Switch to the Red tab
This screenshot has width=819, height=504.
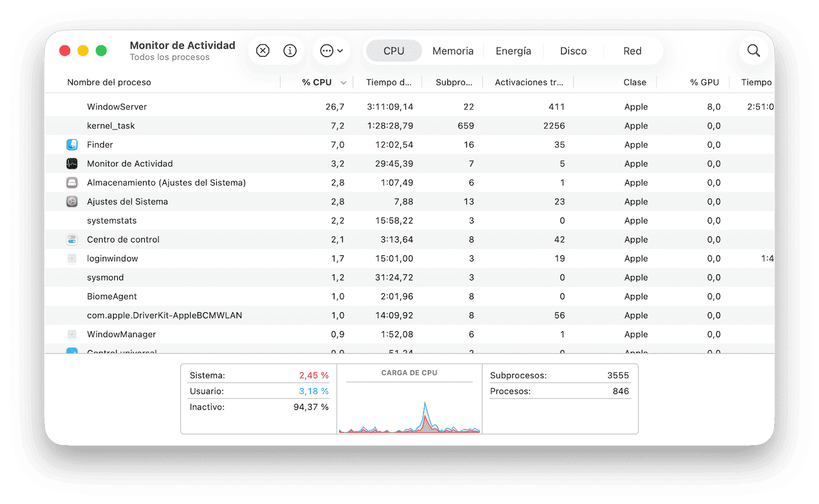coord(633,51)
